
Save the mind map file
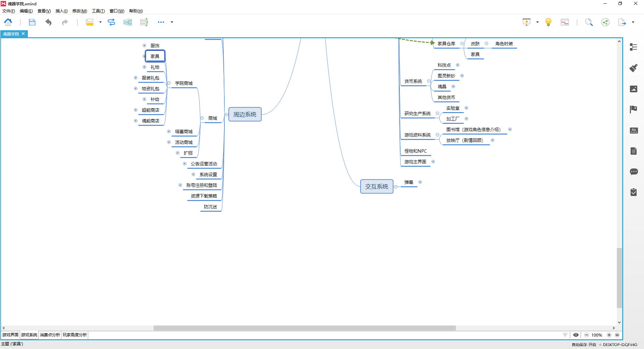[x=32, y=22]
